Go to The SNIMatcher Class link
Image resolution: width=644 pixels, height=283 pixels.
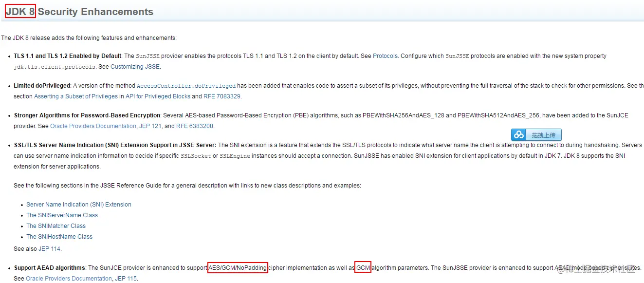(56, 226)
